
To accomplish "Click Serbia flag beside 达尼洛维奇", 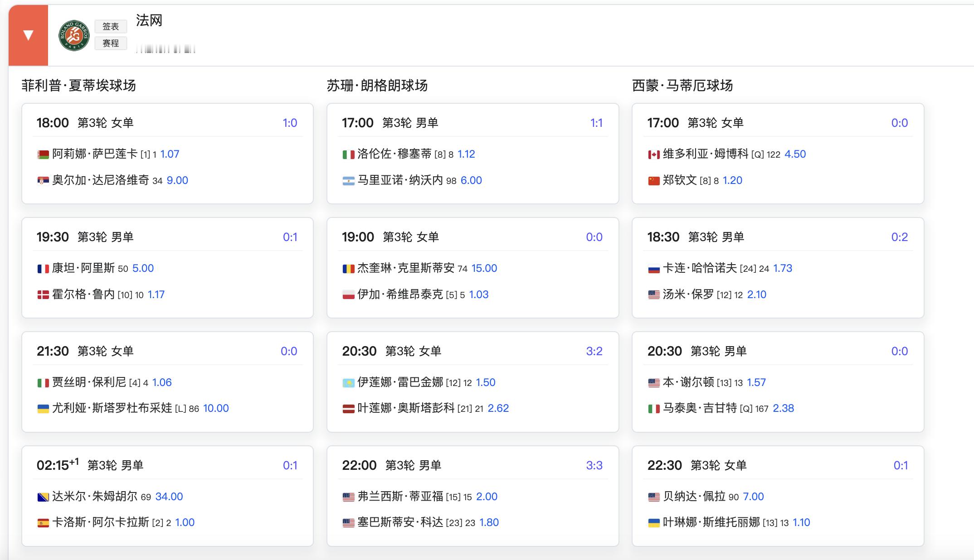I will (x=43, y=181).
